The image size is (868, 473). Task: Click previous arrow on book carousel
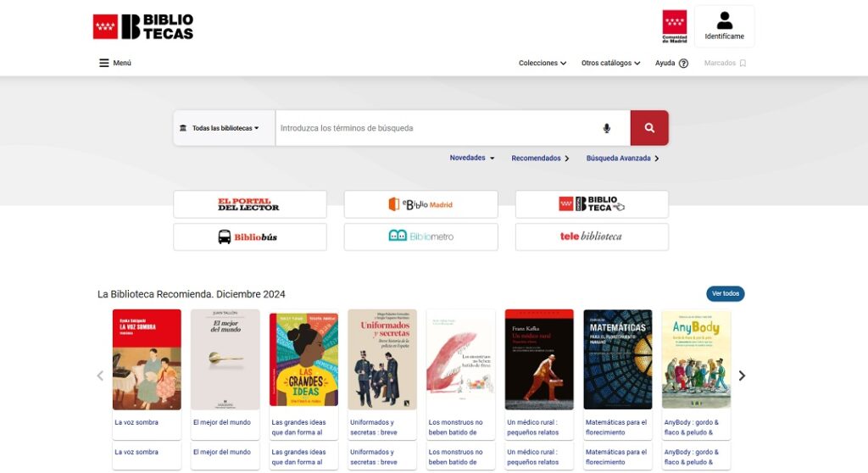point(100,376)
